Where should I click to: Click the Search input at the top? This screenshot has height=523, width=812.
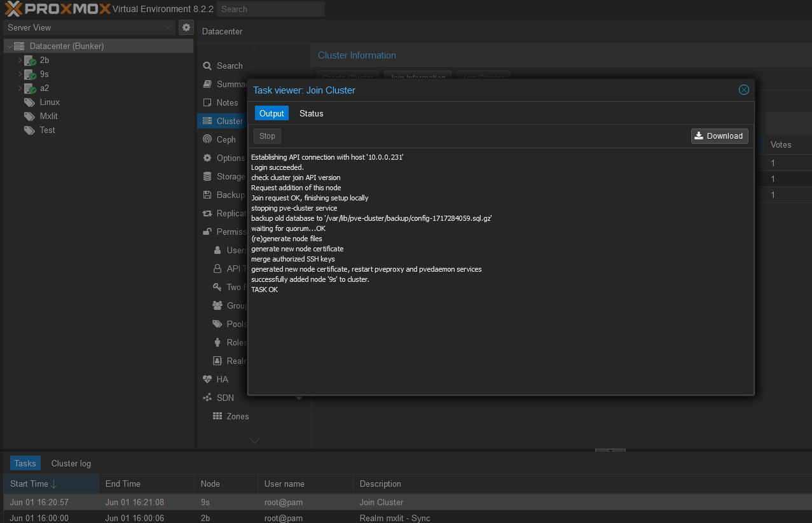[x=270, y=8]
